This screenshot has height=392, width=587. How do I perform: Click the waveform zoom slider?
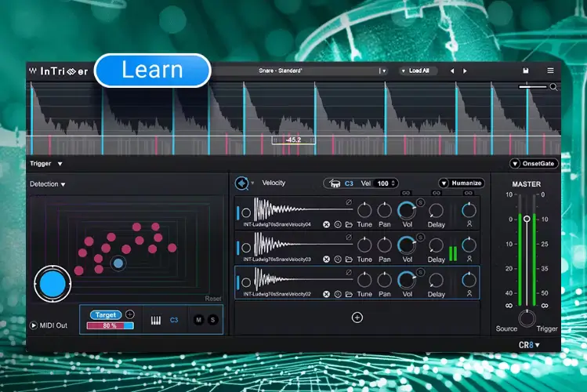[x=533, y=87]
